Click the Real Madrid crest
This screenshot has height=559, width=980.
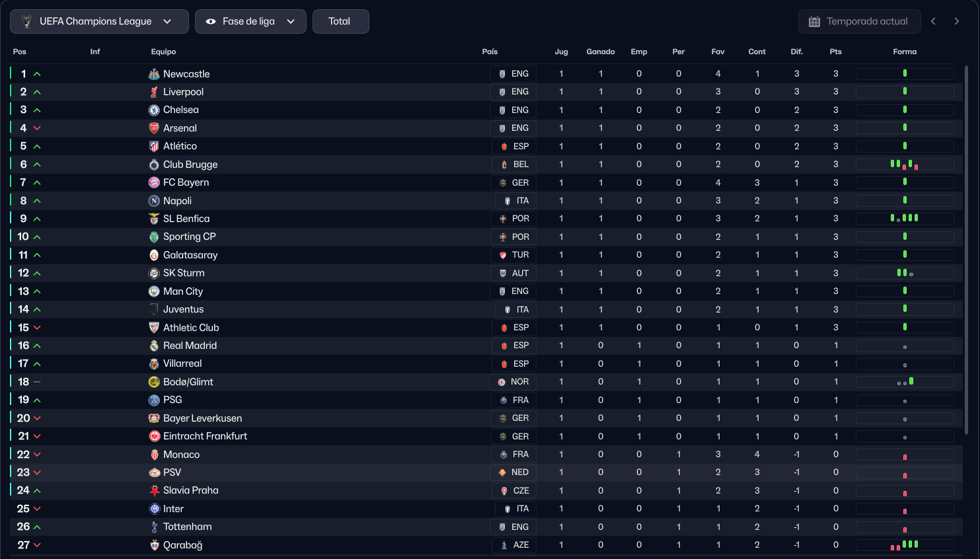pos(154,346)
